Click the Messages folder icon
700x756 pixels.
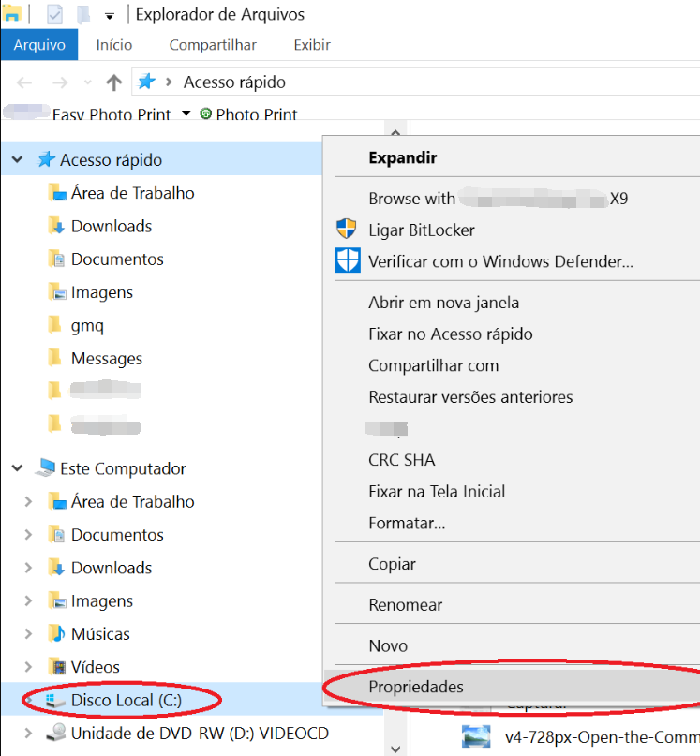coord(55,358)
